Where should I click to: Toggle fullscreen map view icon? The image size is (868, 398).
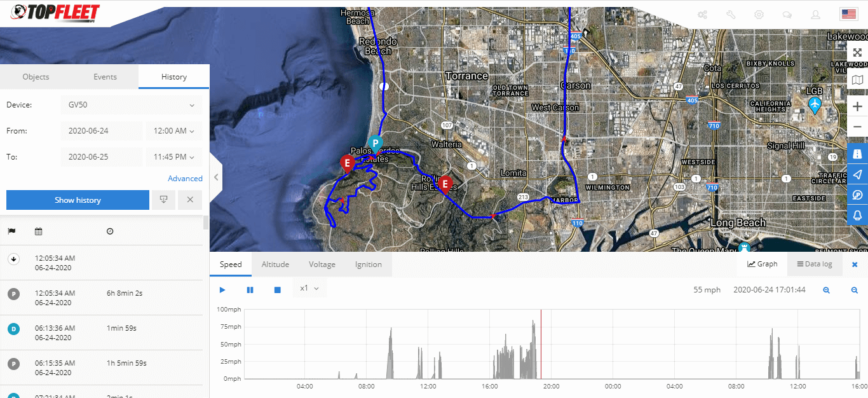[857, 53]
